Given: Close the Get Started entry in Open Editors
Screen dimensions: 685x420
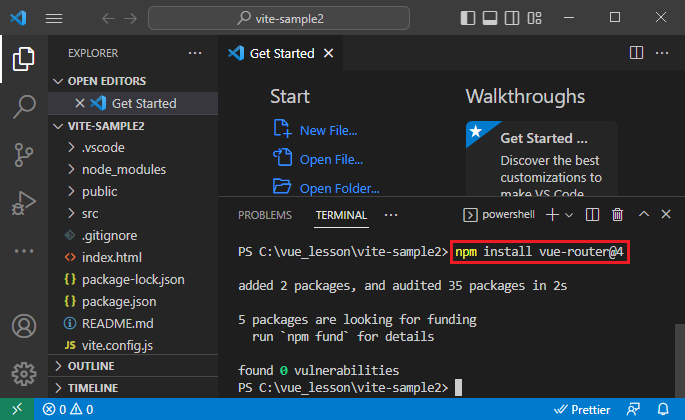Looking at the screenshot, I should pyautogui.click(x=80, y=104).
